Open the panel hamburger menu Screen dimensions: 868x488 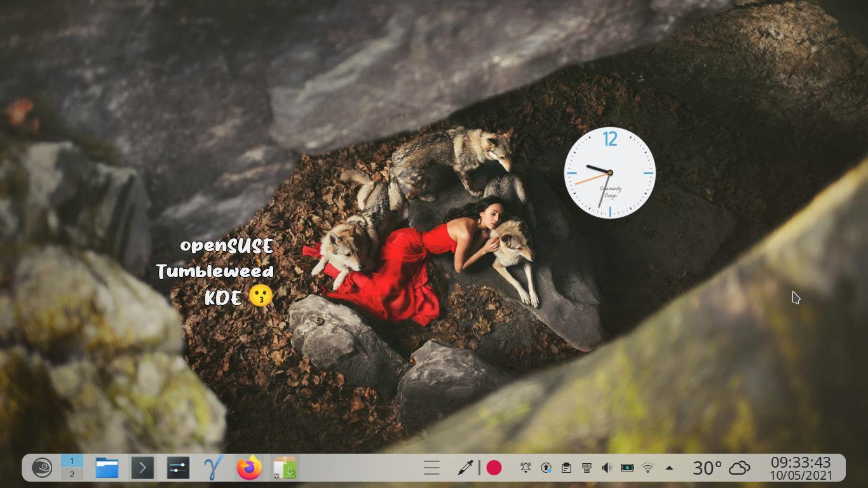431,468
